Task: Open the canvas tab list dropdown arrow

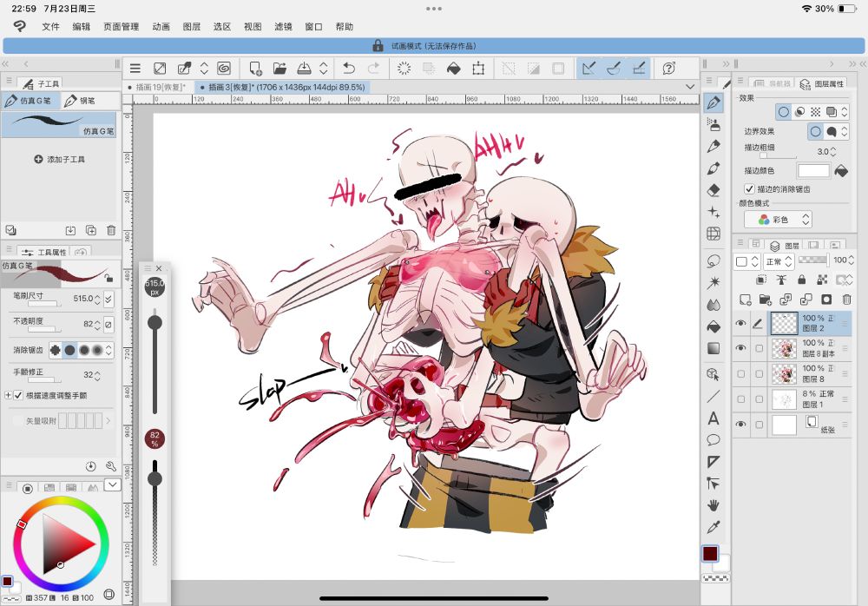Action: click(x=690, y=87)
